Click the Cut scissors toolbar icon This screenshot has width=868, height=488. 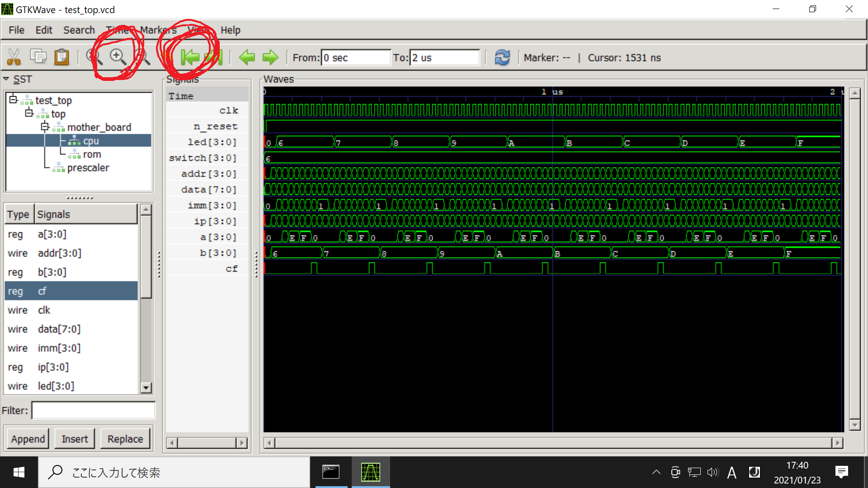(14, 57)
